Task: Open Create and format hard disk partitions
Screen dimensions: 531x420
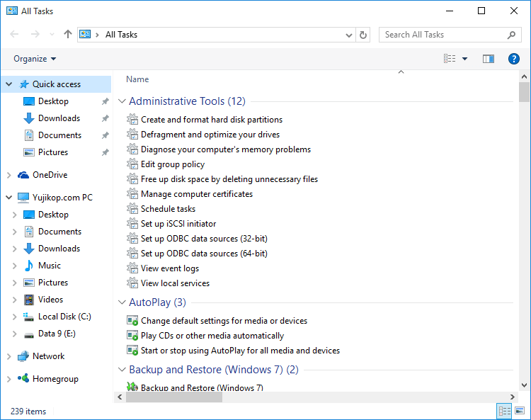Action: [212, 120]
